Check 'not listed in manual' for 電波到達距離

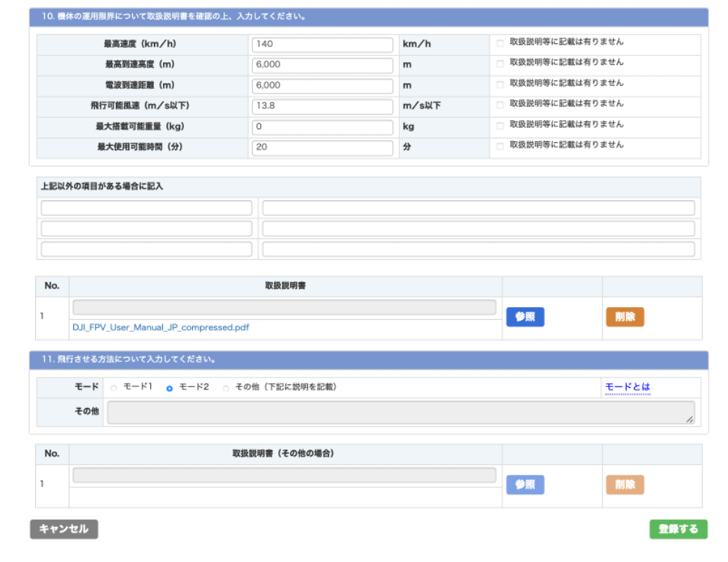click(500, 84)
